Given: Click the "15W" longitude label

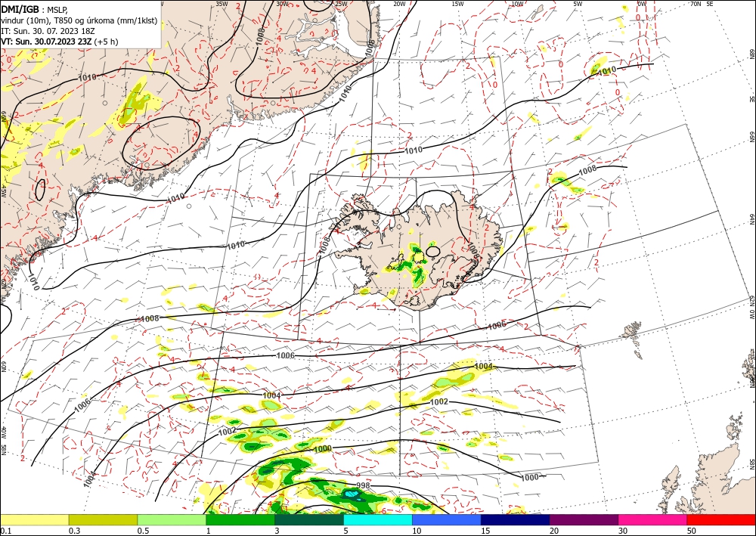Looking at the screenshot, I should tap(458, 4).
